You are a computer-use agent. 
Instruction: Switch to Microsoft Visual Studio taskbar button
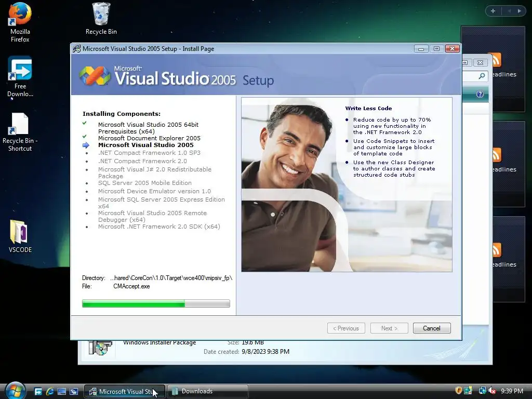pyautogui.click(x=125, y=391)
